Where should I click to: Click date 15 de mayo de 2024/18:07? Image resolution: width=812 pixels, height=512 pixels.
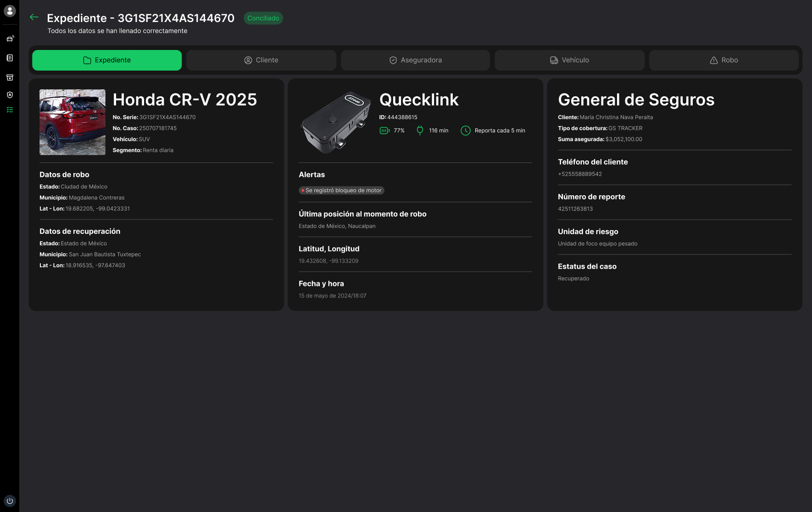[333, 296]
